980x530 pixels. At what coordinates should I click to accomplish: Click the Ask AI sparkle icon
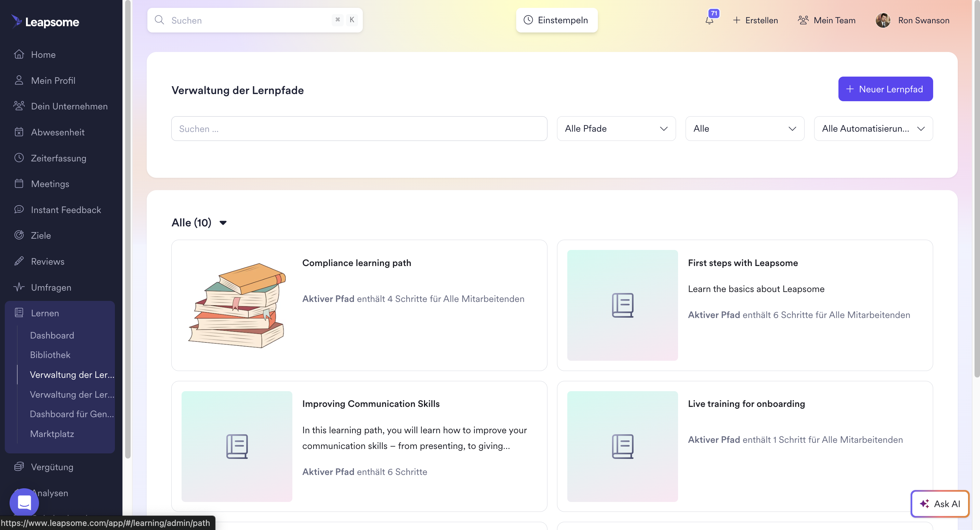pos(925,504)
